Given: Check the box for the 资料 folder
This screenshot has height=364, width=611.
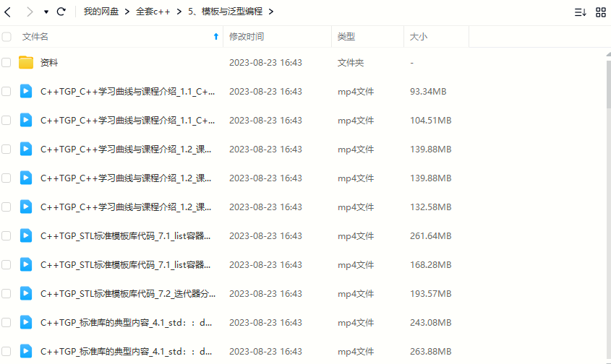Looking at the screenshot, I should pos(7,63).
